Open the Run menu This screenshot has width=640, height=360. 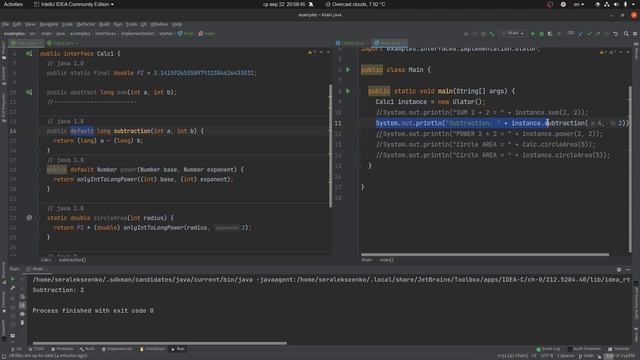tap(118, 24)
